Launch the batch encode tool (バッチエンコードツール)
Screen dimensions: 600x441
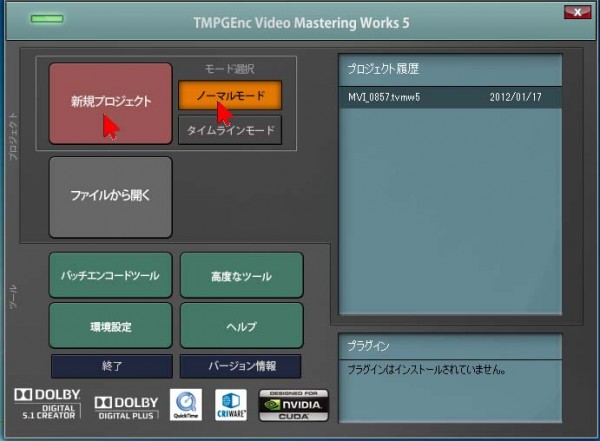click(x=111, y=275)
